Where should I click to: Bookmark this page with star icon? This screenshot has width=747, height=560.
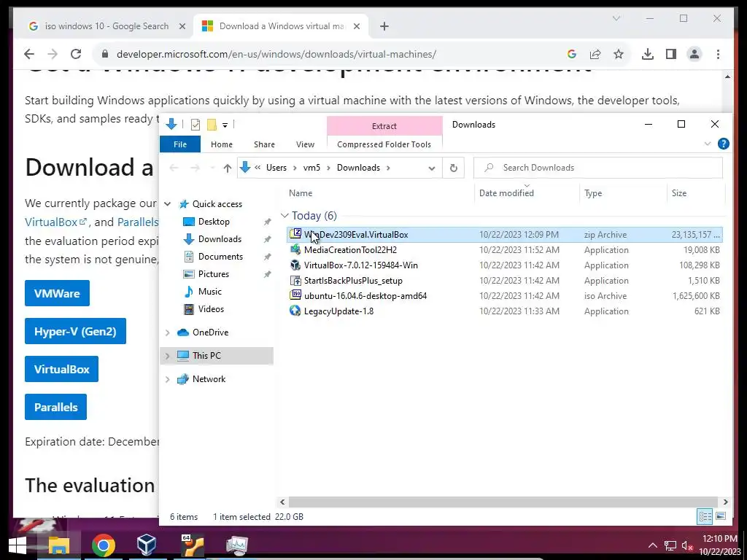tap(619, 54)
